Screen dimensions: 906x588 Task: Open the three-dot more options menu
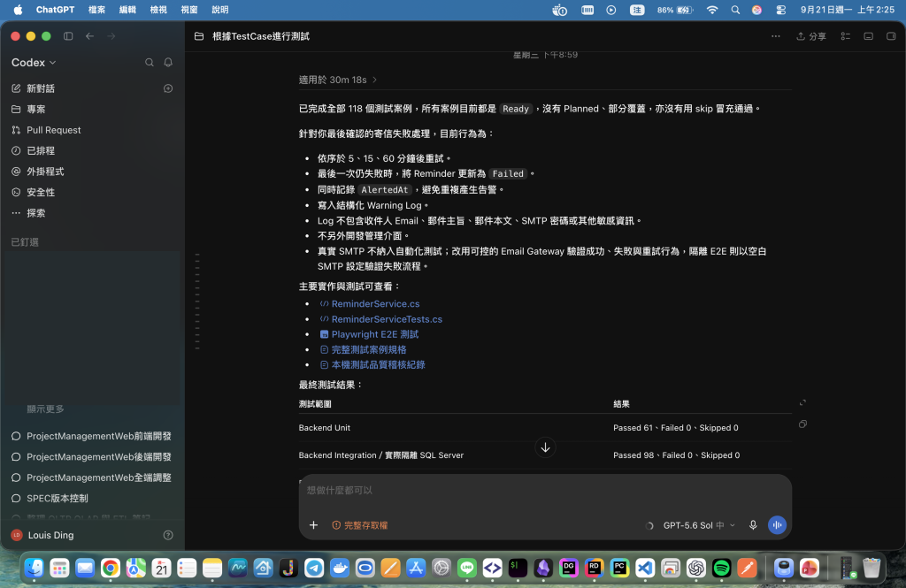[x=775, y=36]
